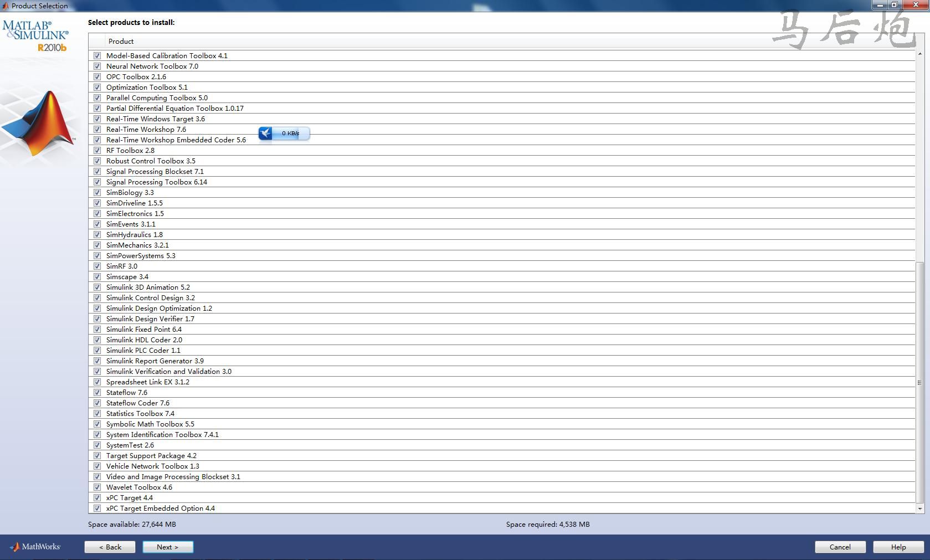930x560 pixels.
Task: Click scrollbar up arrow of product list
Action: pos(919,54)
